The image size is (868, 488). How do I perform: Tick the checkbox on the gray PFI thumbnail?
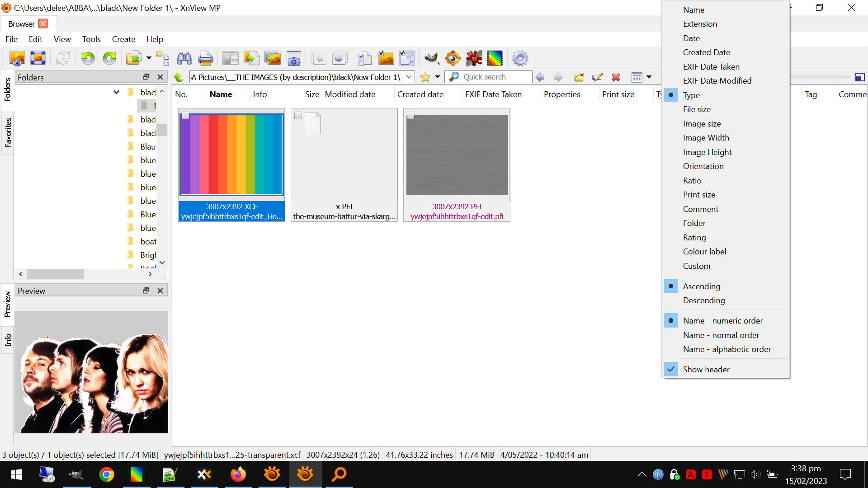(x=410, y=116)
